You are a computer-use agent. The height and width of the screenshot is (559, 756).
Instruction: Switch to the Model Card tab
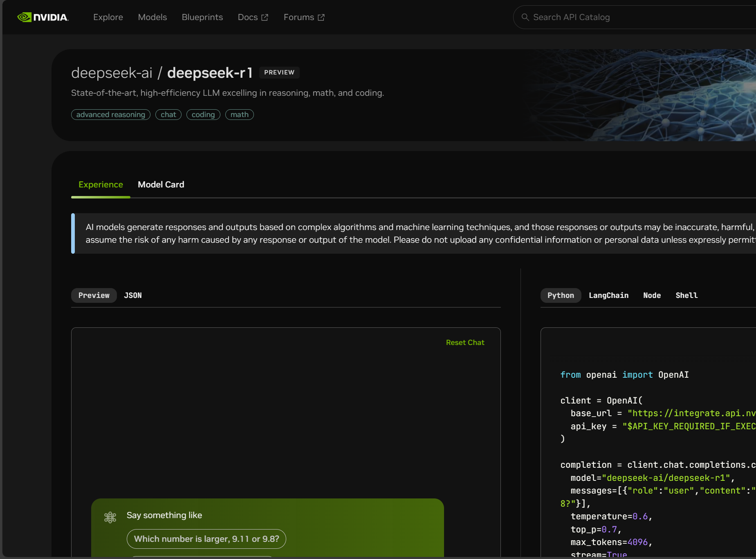[x=161, y=185]
